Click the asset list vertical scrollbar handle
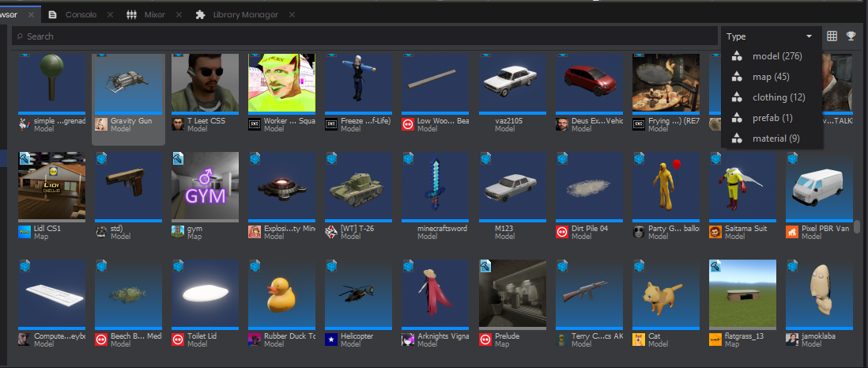 (857, 226)
